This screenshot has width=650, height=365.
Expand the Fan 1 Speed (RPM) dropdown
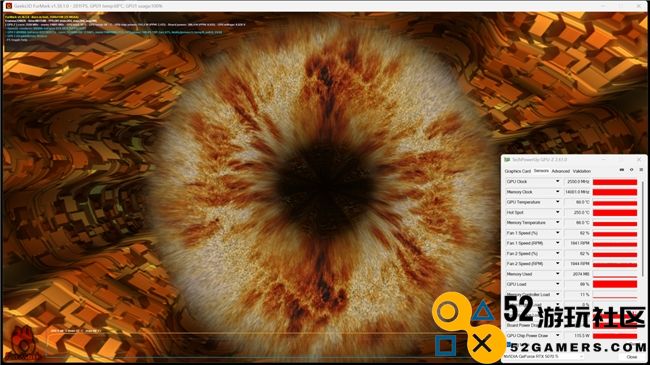[x=558, y=243]
